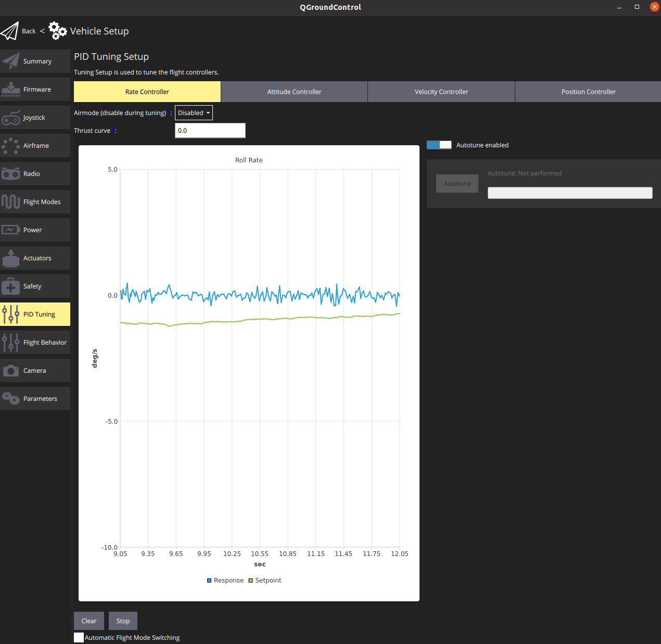Click the Autotune button
This screenshot has width=661, height=644.
coord(457,183)
